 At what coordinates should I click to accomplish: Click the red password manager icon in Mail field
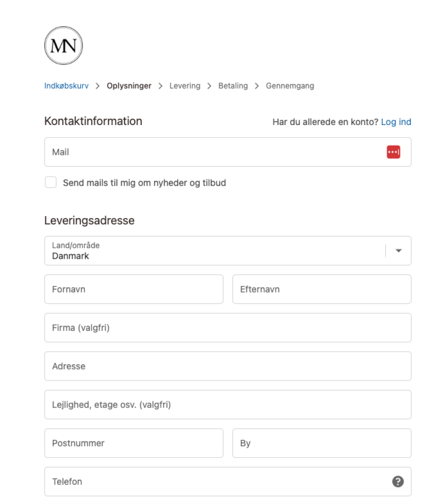coord(393,152)
